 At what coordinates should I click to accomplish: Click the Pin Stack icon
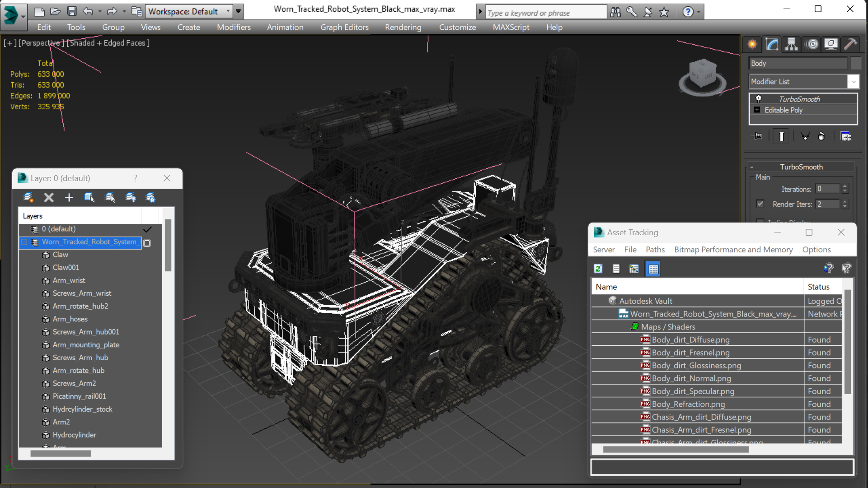click(757, 136)
